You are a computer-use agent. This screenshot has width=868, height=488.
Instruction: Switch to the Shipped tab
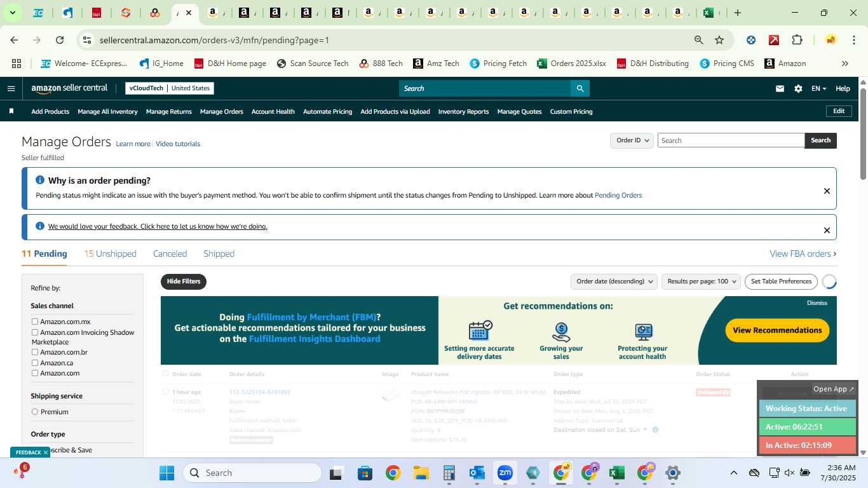click(219, 254)
